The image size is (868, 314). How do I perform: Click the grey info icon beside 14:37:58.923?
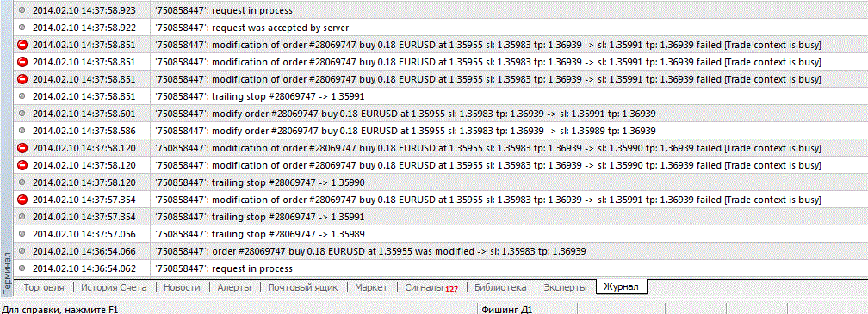pos(22,10)
